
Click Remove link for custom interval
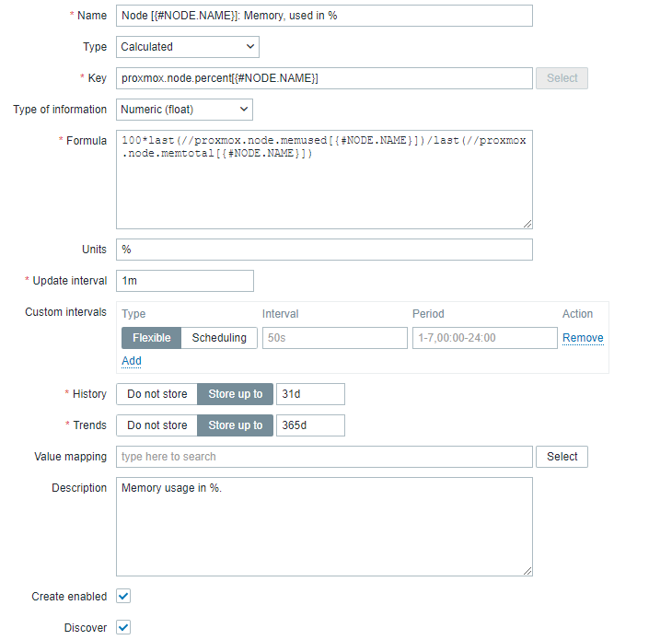coord(583,338)
